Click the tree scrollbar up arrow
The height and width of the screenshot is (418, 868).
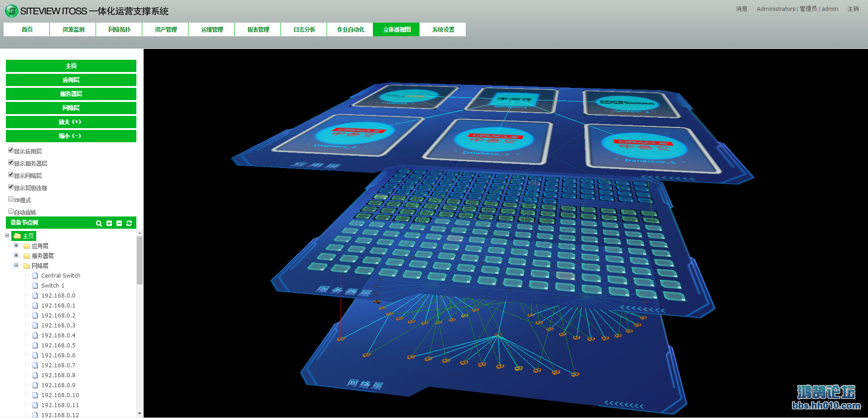click(x=140, y=233)
